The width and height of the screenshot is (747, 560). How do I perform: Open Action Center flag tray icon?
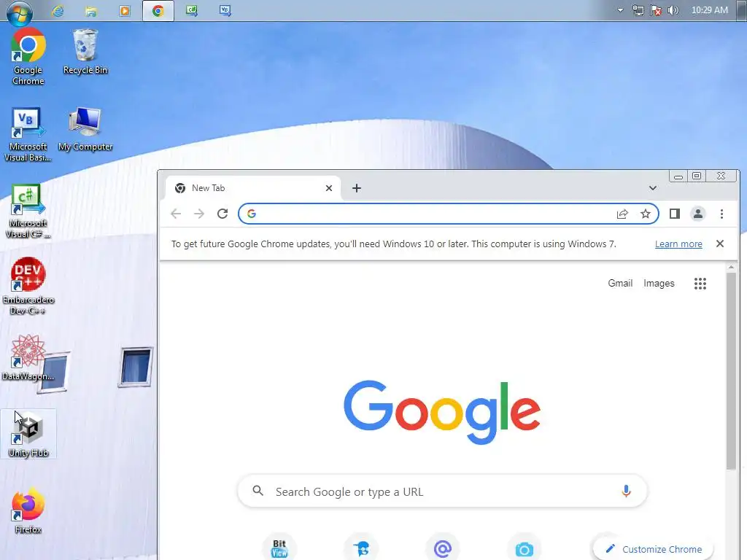pyautogui.click(x=656, y=10)
